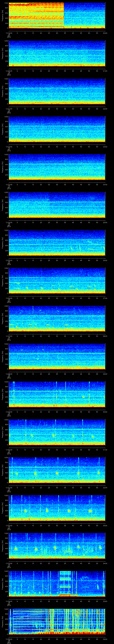This screenshot has width=114, height=644.
Task: Open the spectrogram covering 13:33:00 to 34:00
Action: pyautogui.click(x=57, y=546)
